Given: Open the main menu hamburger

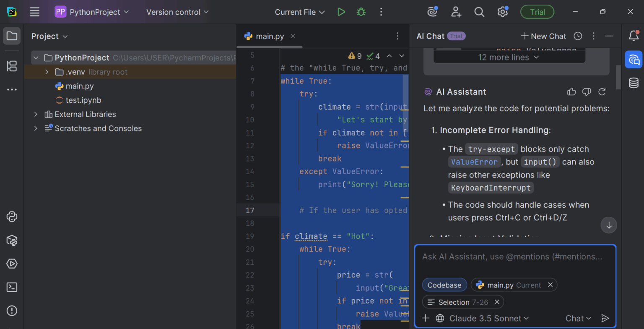Looking at the screenshot, I should pos(34,12).
